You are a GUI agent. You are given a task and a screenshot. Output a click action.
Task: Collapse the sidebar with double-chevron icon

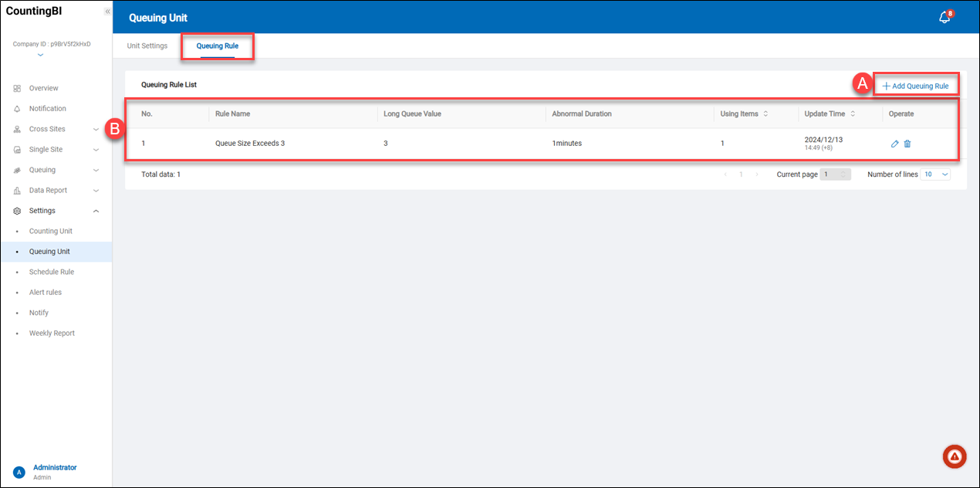pos(107,12)
